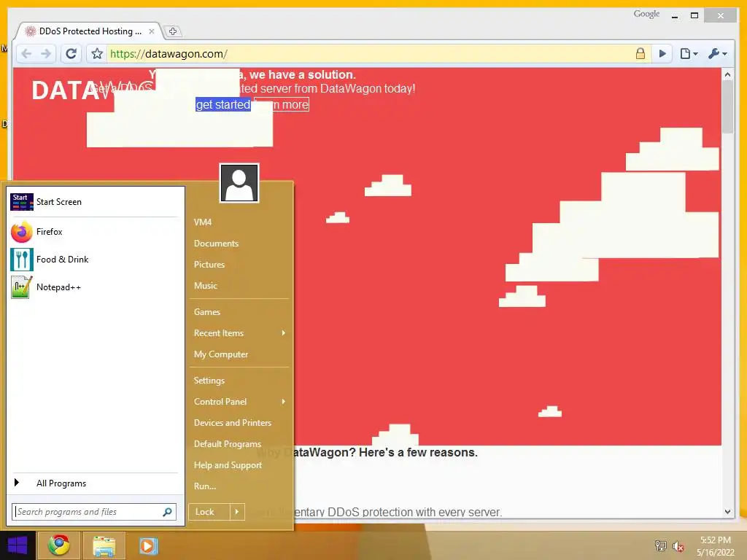This screenshot has height=560, width=747.
Task: Click the muted volume tray icon
Action: [x=678, y=545]
